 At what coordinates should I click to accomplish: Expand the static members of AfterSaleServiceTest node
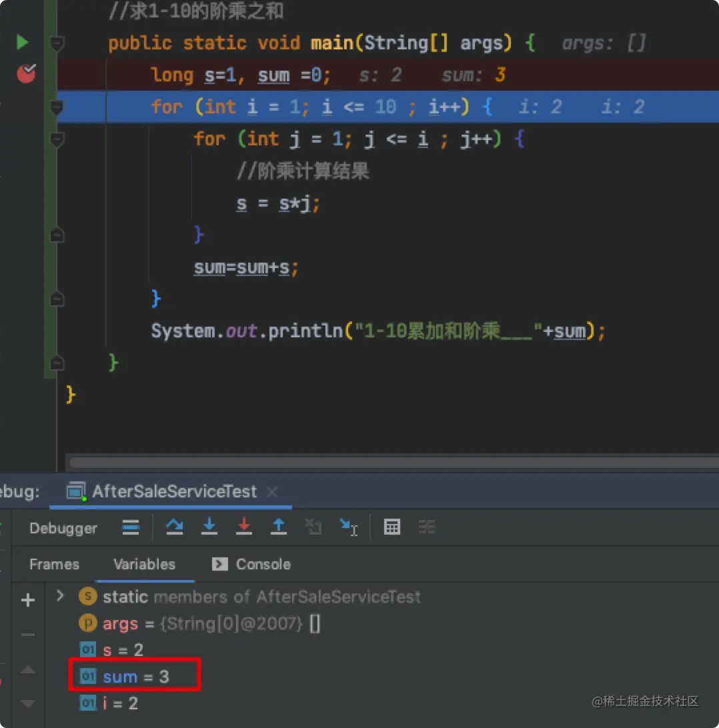click(x=60, y=596)
